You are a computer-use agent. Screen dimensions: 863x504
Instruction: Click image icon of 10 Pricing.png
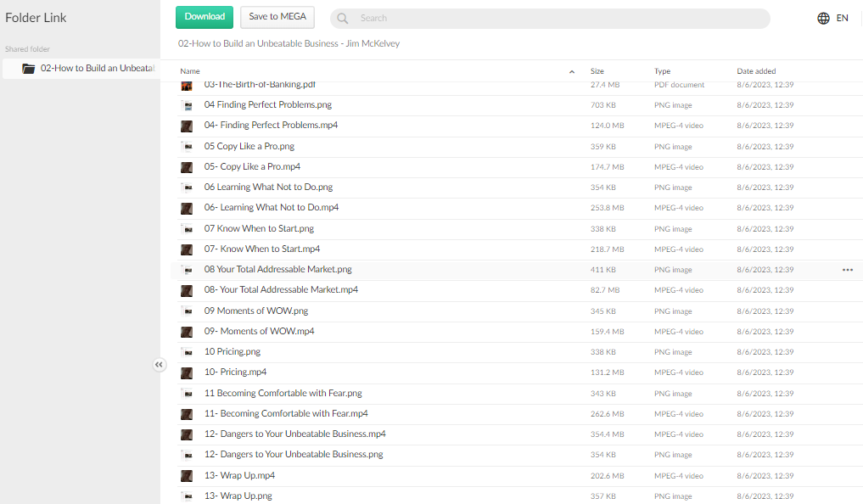[186, 352]
